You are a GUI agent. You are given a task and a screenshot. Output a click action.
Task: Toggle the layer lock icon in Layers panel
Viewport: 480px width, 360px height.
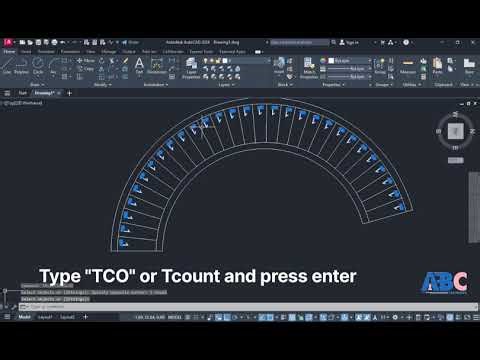coord(218,61)
